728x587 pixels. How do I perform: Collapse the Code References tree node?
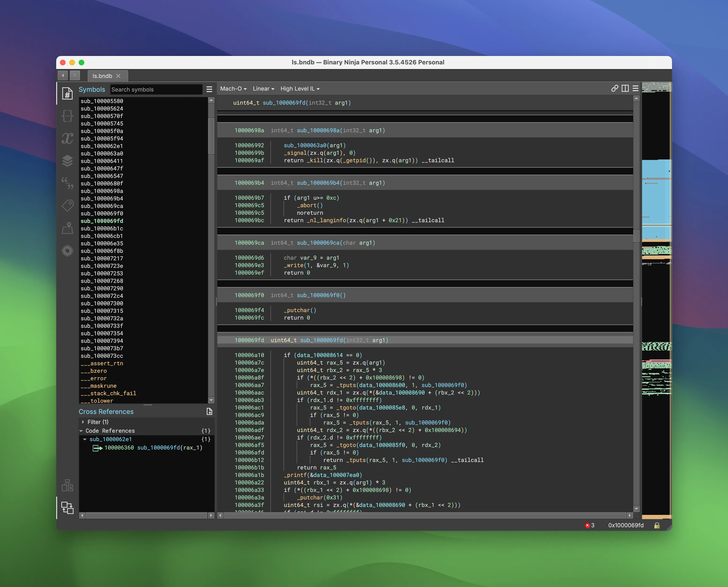(81, 431)
